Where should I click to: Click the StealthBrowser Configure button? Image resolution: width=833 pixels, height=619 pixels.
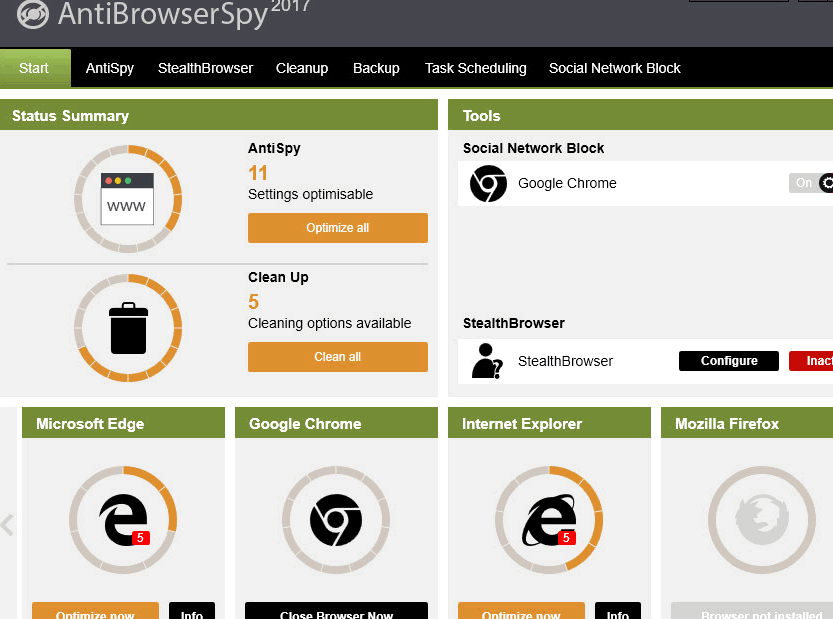729,361
